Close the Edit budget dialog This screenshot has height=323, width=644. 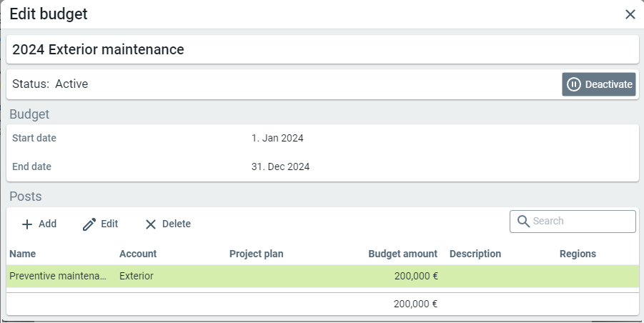click(x=630, y=14)
